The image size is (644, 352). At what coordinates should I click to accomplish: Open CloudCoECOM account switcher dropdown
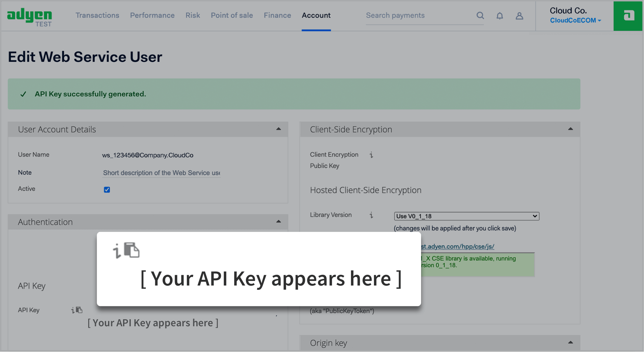[575, 21]
